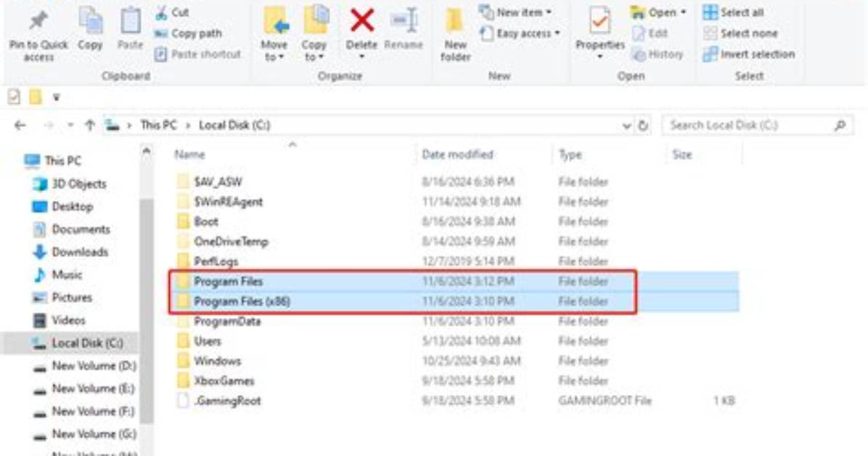Click Copy path in Clipboard group
This screenshot has width=868, height=456.
188,33
